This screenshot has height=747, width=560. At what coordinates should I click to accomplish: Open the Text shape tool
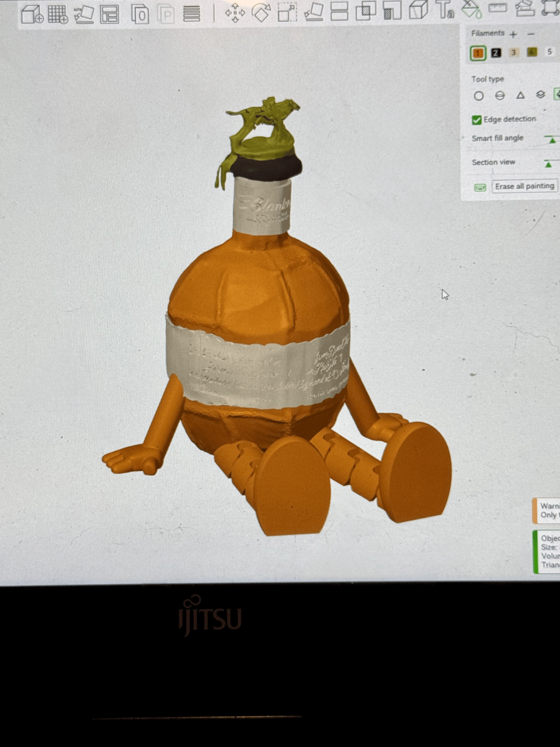tap(444, 9)
